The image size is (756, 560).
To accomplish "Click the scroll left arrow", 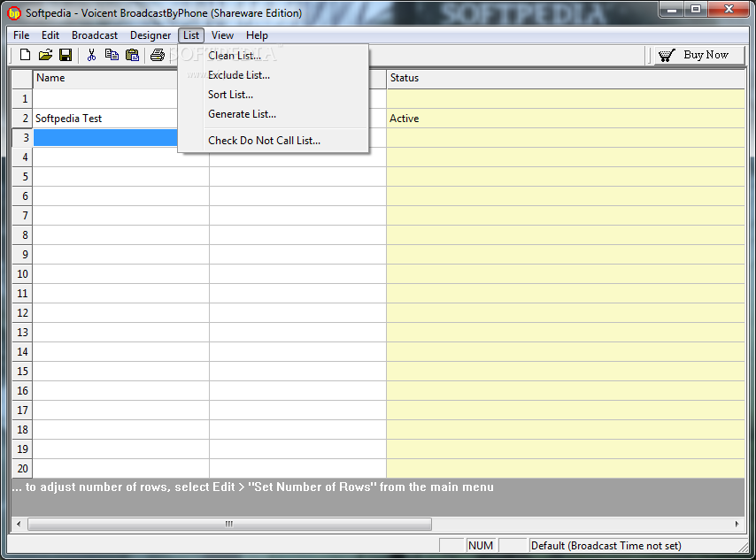I will pos(19,524).
